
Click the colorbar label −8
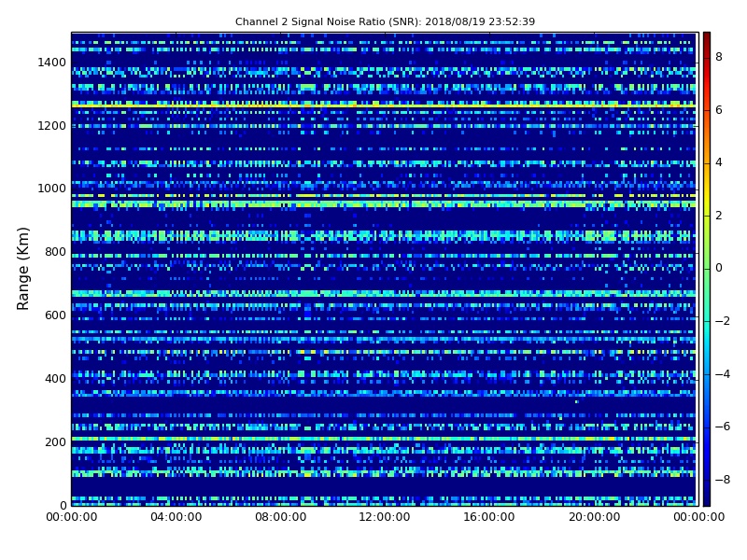(x=723, y=480)
